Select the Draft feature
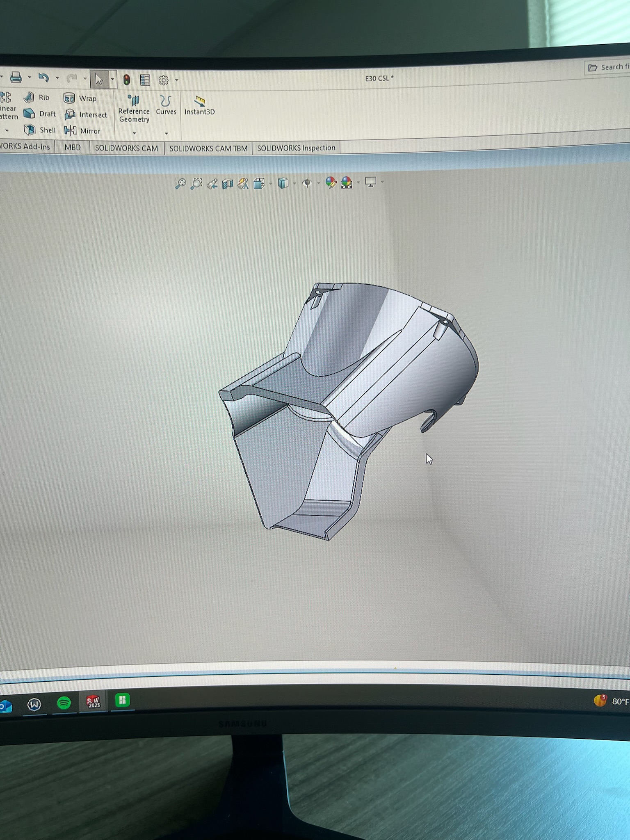Screen dimensions: 630x840 coord(39,114)
